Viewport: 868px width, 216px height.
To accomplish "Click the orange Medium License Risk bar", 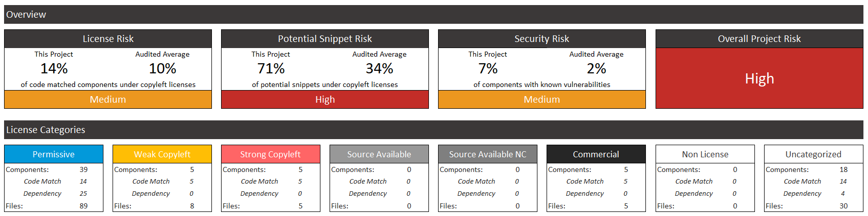I will pos(108,100).
